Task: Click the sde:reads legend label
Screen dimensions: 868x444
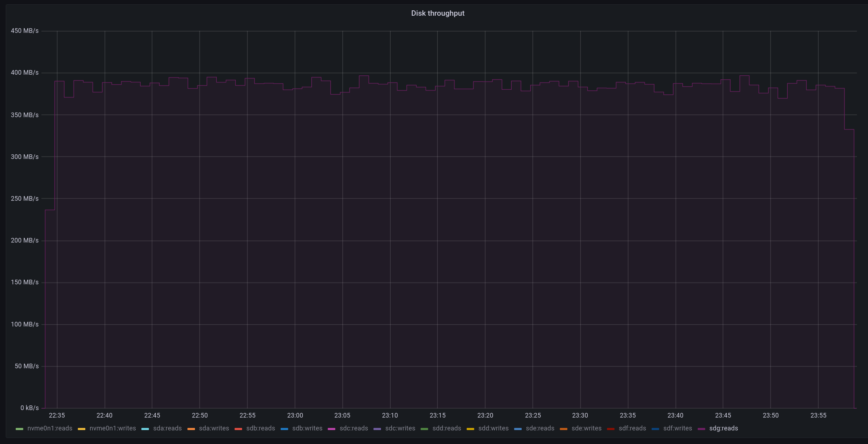Action: (x=540, y=428)
